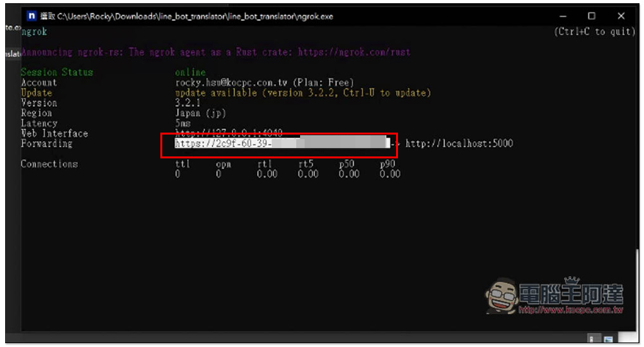
Task: Click the 'Version' label
Action: [39, 103]
